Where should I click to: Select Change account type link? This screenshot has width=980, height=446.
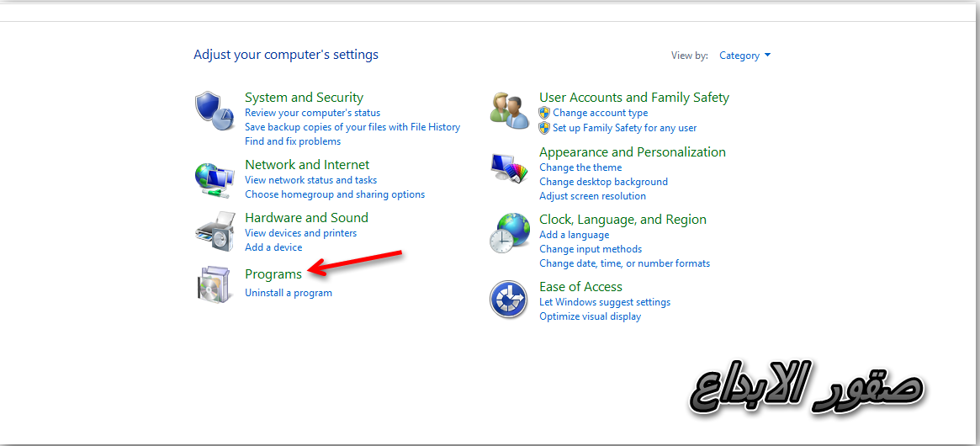point(600,113)
